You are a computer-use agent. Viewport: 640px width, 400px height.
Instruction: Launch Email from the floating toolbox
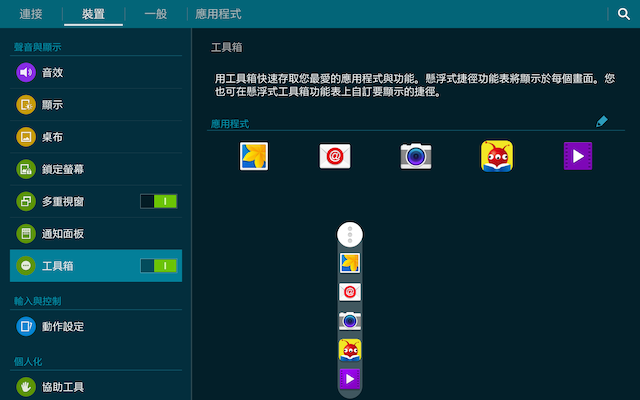tap(350, 292)
